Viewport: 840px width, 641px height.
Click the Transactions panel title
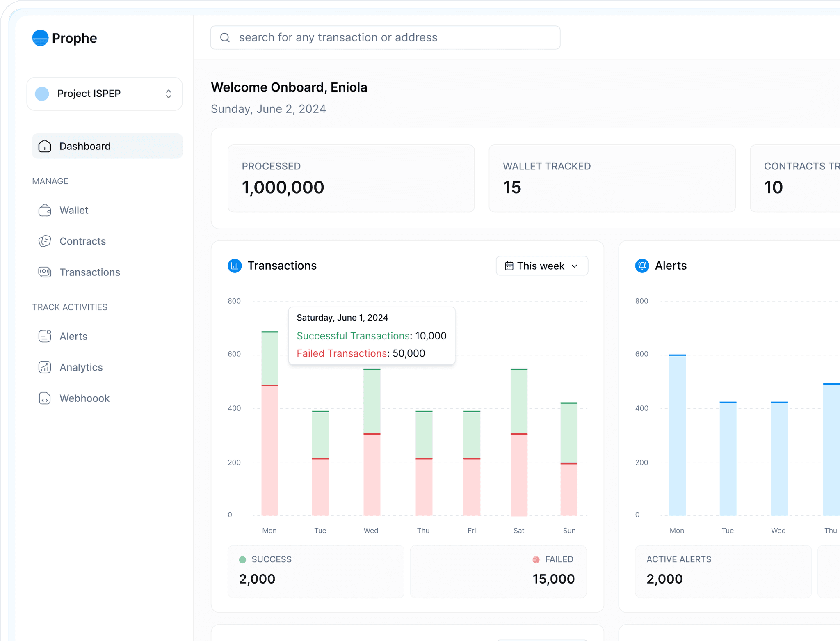[x=282, y=266]
